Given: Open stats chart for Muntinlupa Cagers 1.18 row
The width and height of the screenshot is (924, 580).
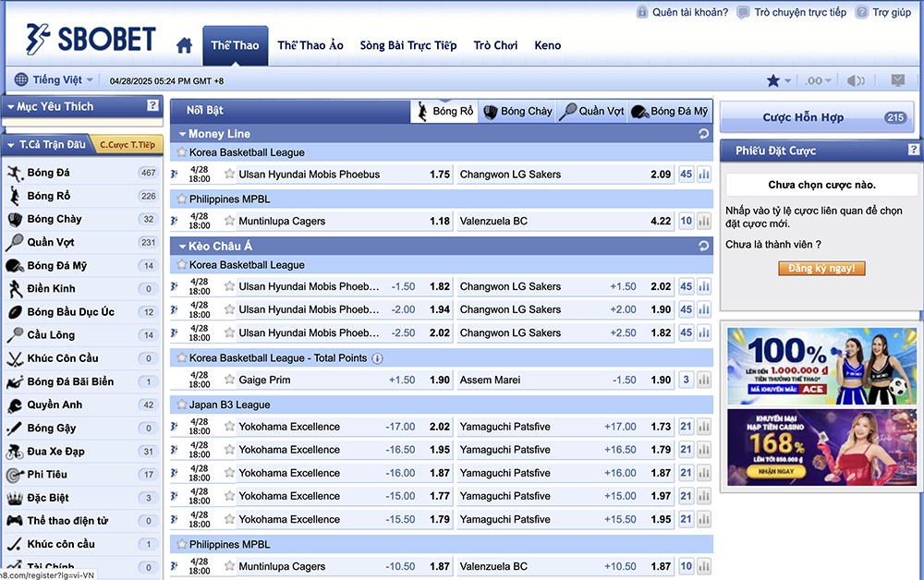Looking at the screenshot, I should tap(703, 221).
